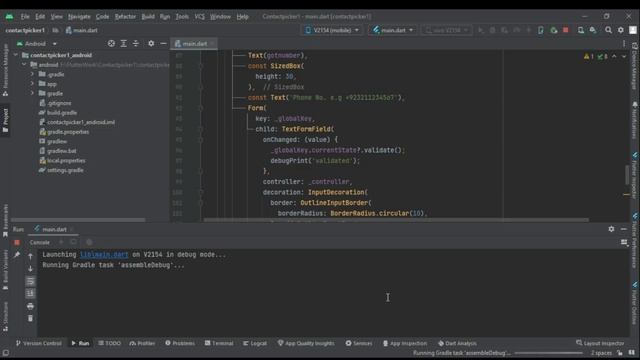Screen dimensions: 640x360
Task: Open the VCS menu
Action: click(x=199, y=17)
